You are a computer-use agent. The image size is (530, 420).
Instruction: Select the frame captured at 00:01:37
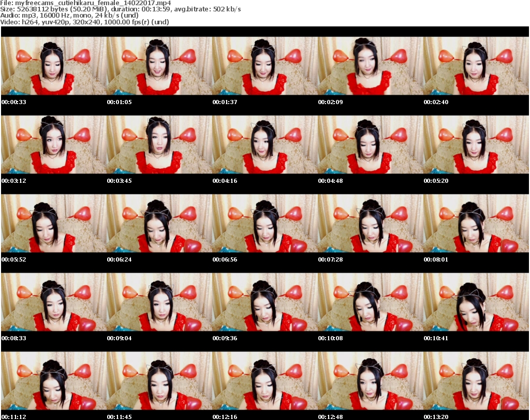(x=265, y=66)
